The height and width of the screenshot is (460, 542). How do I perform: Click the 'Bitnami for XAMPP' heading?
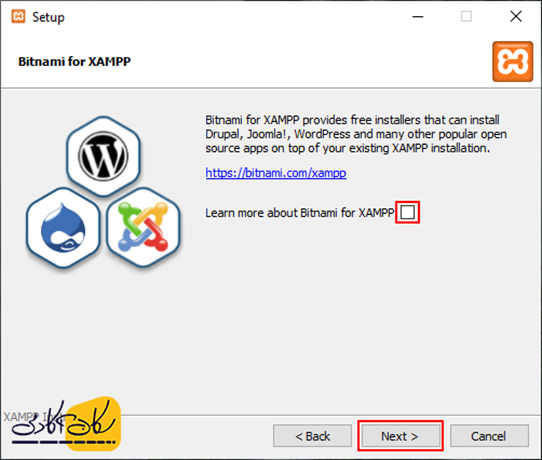[x=74, y=62]
